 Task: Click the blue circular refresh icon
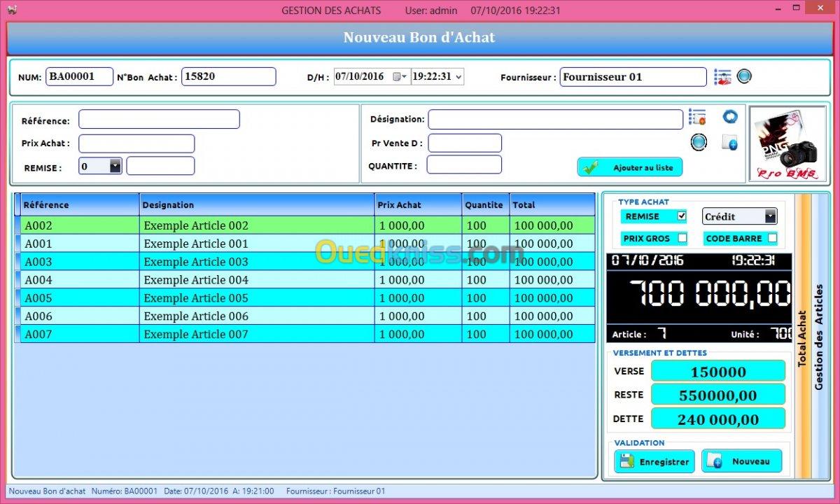click(x=730, y=117)
